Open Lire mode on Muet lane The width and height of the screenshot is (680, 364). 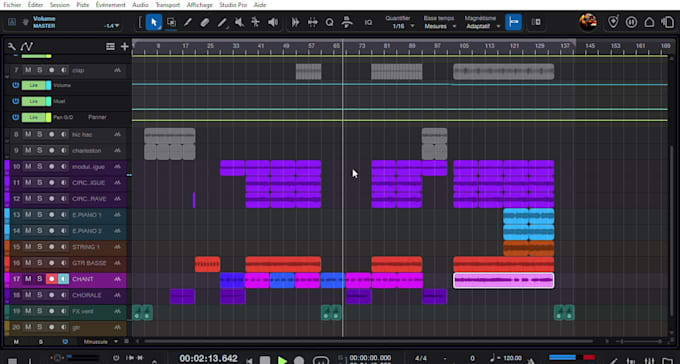[x=34, y=101]
